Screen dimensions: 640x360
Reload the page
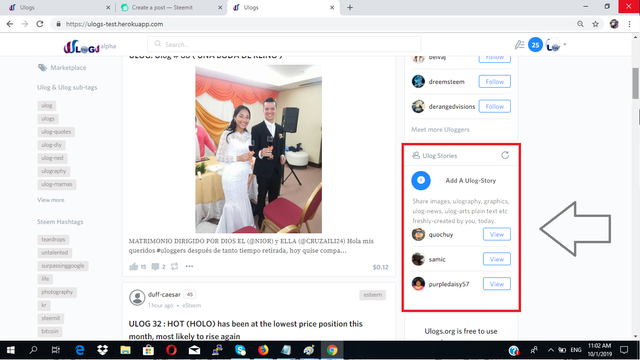[40, 24]
